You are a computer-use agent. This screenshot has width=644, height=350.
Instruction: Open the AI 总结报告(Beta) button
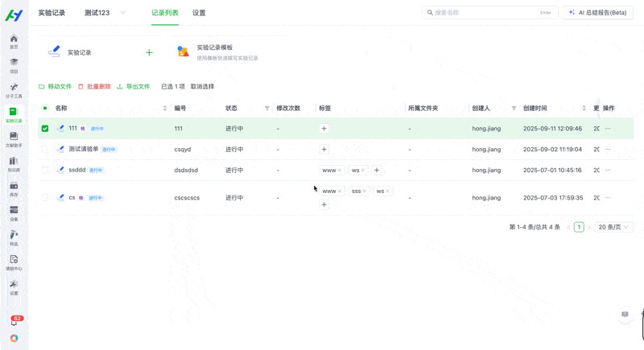point(597,13)
